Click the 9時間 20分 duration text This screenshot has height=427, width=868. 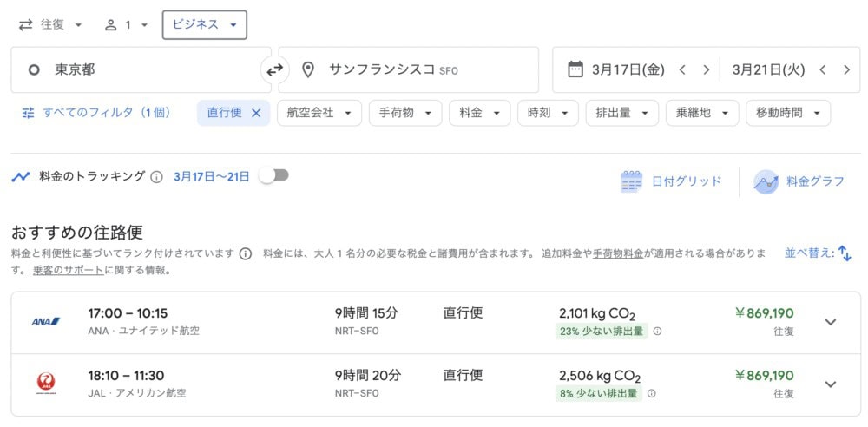point(367,376)
